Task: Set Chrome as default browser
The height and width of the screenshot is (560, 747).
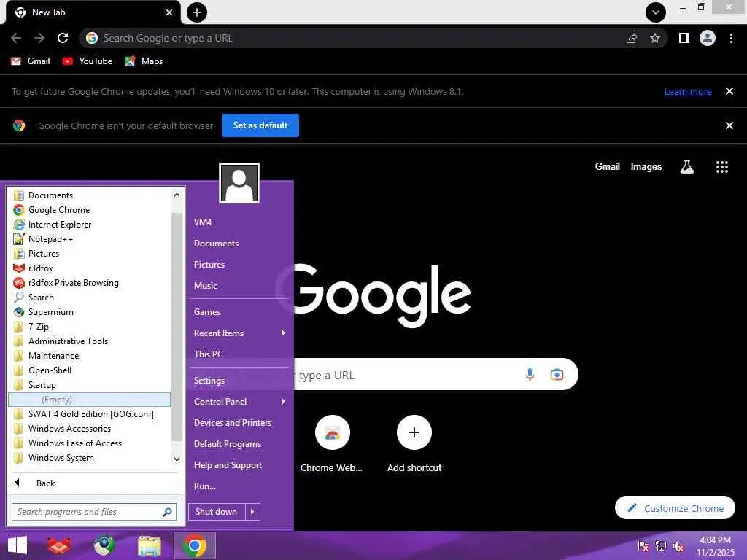Action: [260, 125]
